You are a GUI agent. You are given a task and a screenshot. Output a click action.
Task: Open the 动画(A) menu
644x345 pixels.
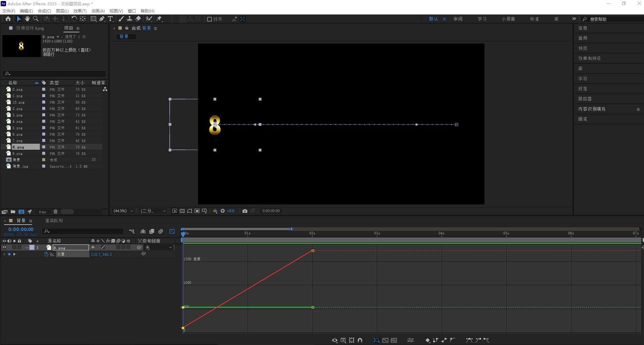point(98,11)
